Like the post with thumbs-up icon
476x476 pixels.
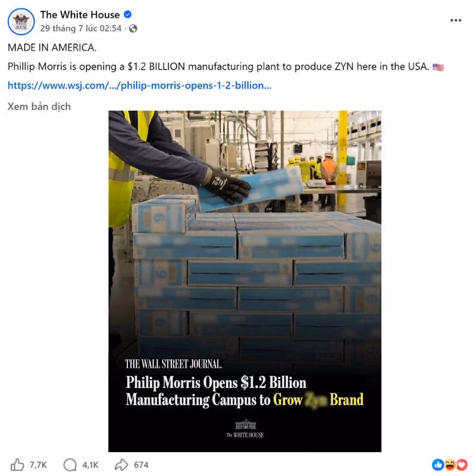coord(17,465)
